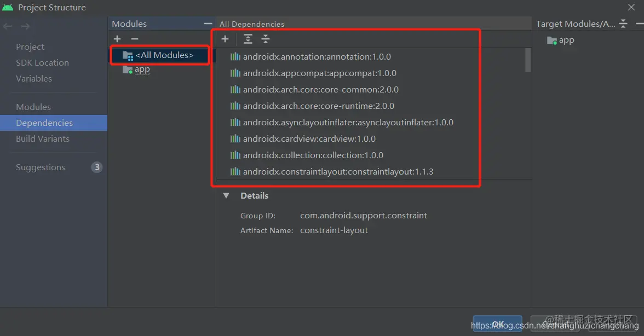Click the Android logo in title bar
Screen dimensions: 644x336
tap(8, 7)
